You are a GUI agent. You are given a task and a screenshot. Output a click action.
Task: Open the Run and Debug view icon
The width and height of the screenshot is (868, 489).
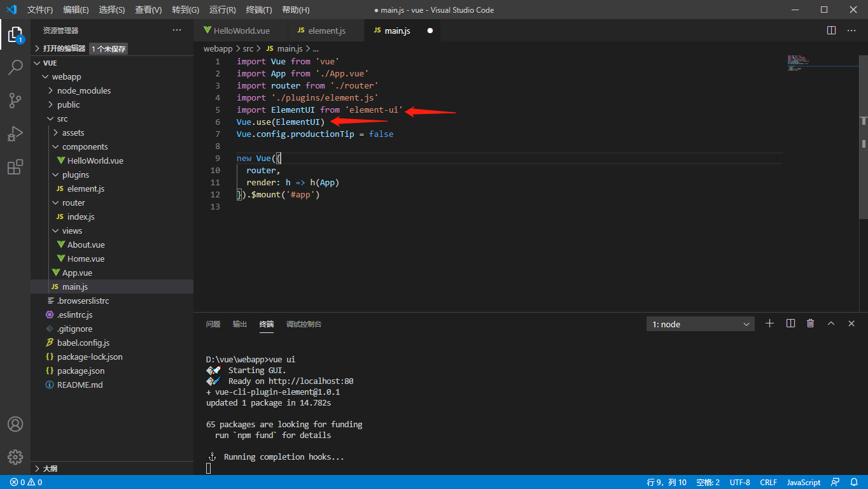(x=15, y=134)
